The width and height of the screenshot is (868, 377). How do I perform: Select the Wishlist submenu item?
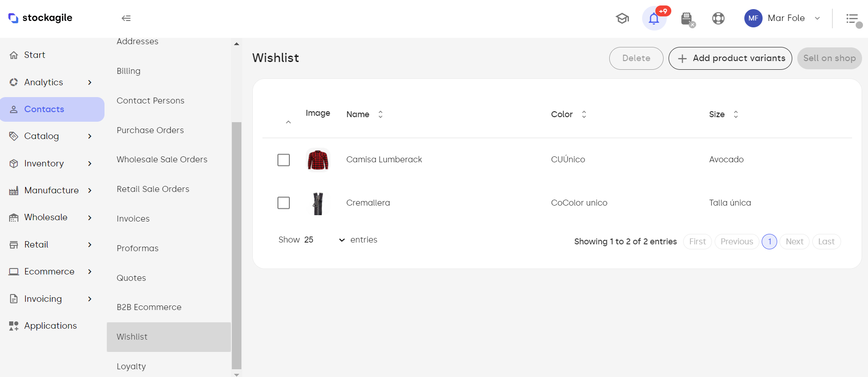[x=169, y=337]
